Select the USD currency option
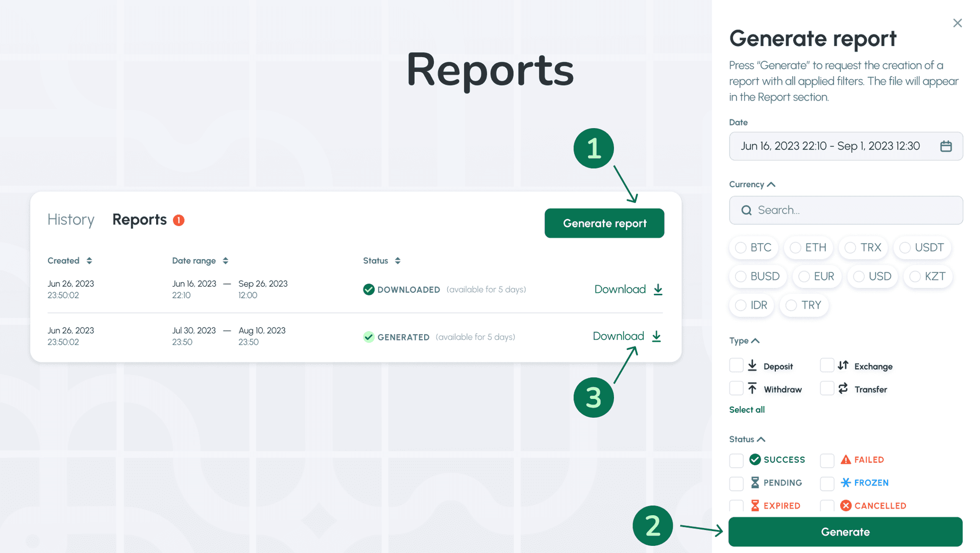The image size is (980, 553). [872, 276]
